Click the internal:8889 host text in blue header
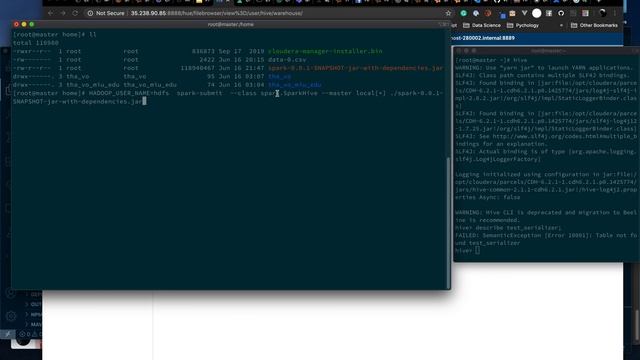This screenshot has height=360, width=640. (484, 38)
